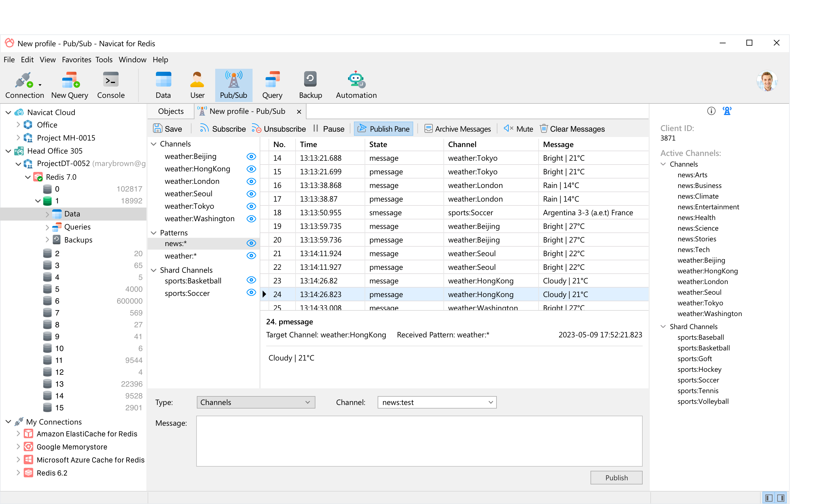Viewport: 830px width, 504px height.
Task: Expand the Office project node
Action: (18, 125)
